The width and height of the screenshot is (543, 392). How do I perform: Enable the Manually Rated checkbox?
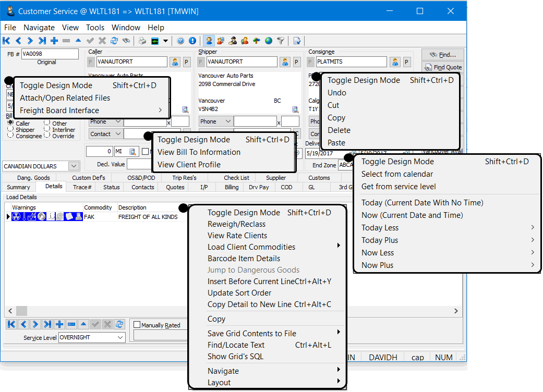[137, 325]
